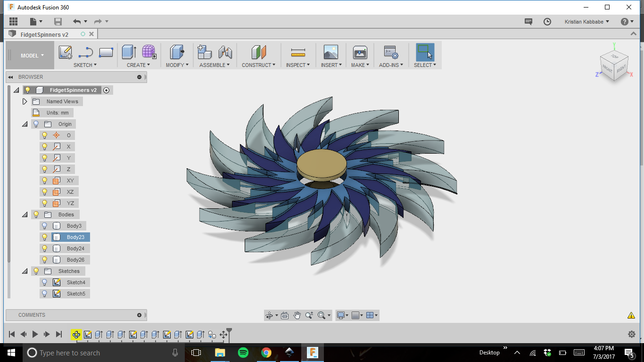Select the Joint tool icon
The image size is (644, 362).
click(225, 52)
